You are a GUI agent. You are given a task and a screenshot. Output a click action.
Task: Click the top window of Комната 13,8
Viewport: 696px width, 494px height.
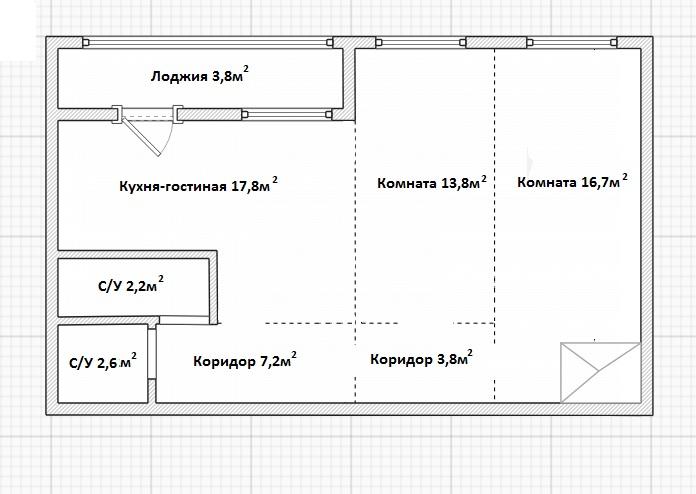(x=420, y=43)
